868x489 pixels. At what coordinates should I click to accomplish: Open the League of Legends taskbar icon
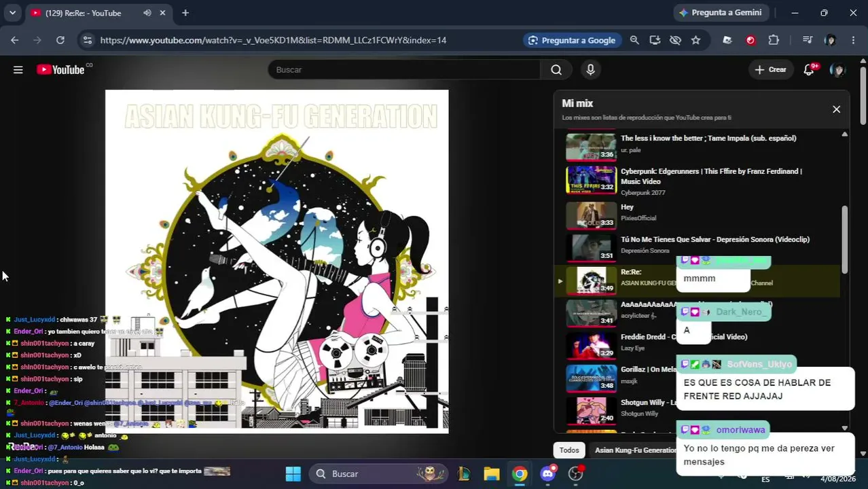[x=464, y=473]
